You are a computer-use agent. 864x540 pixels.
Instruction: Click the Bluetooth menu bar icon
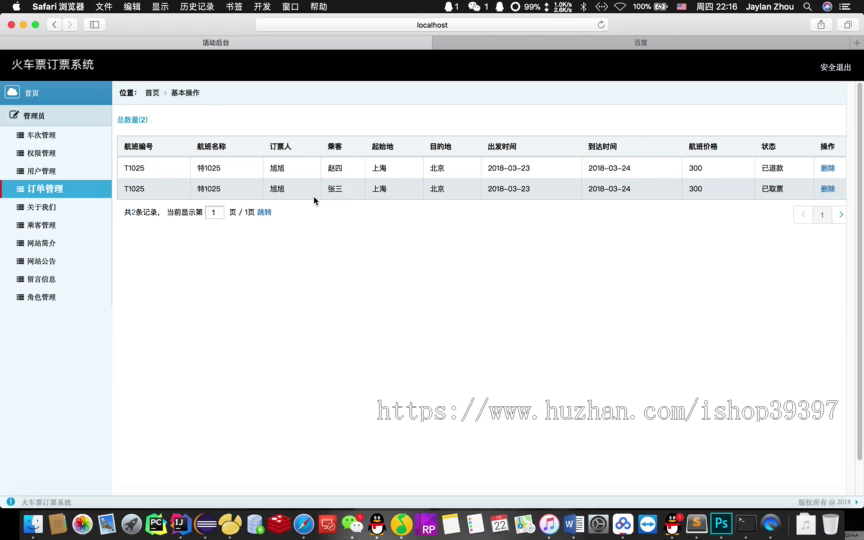point(584,7)
